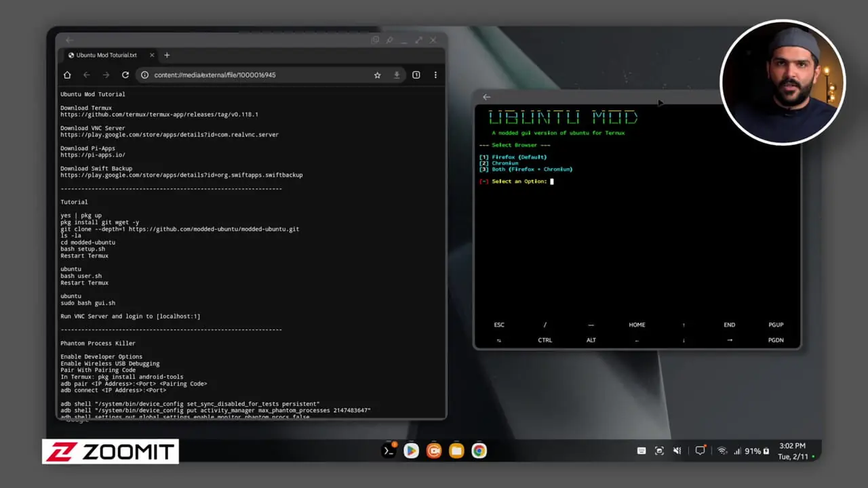This screenshot has width=868, height=488.
Task: Click the Chromium option line in Termux
Action: [x=498, y=163]
